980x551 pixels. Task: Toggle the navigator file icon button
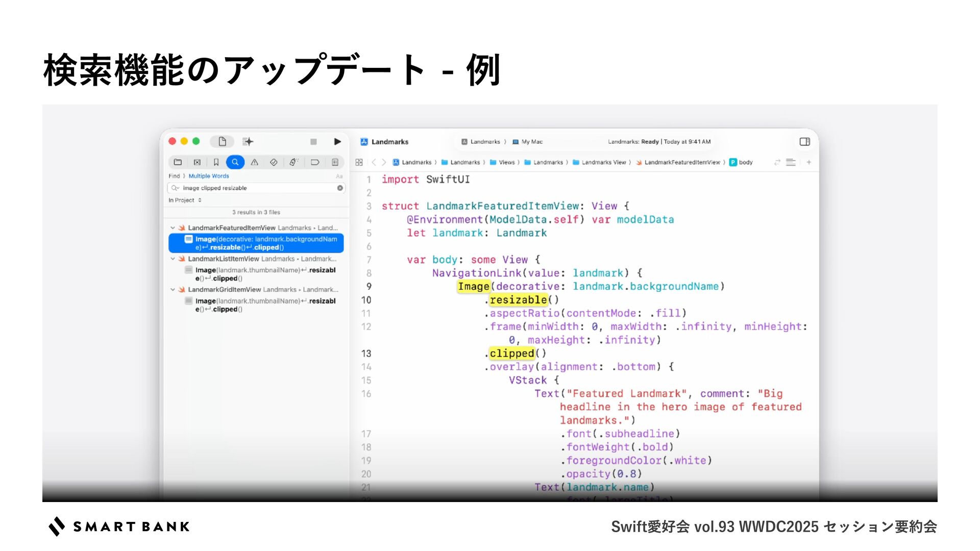click(223, 141)
